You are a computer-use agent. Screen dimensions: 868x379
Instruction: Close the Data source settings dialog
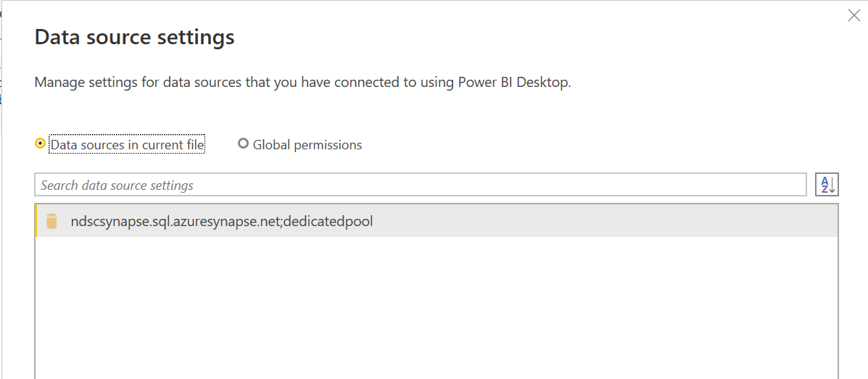point(854,15)
